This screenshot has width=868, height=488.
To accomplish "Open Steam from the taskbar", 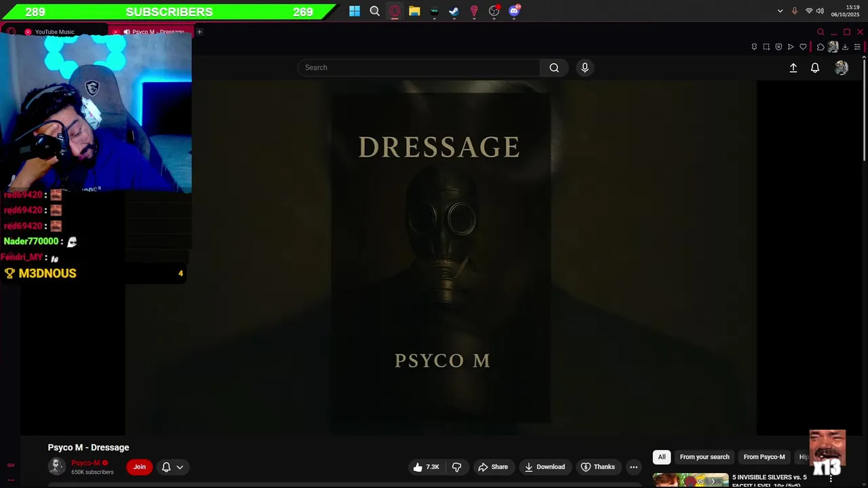I will pyautogui.click(x=454, y=11).
